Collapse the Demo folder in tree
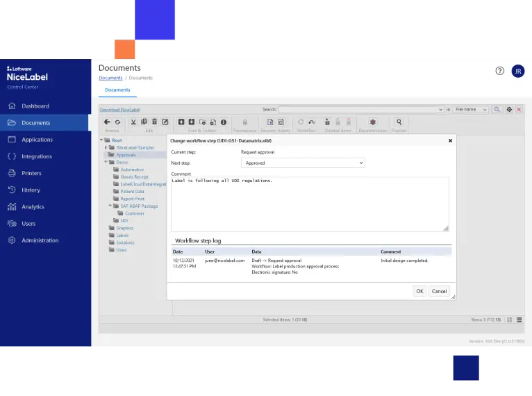 click(106, 162)
